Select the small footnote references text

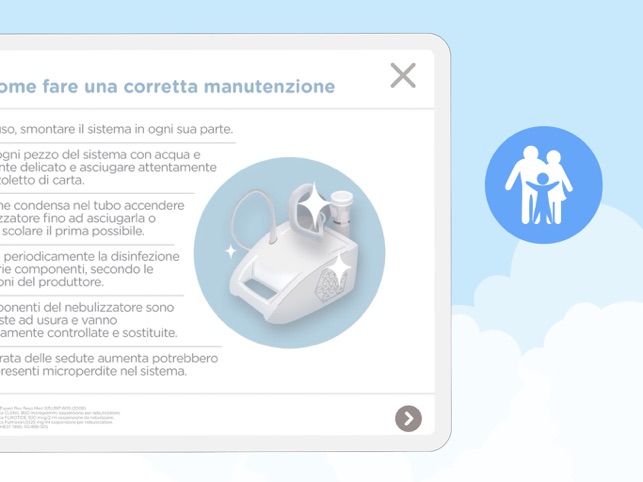pyautogui.click(x=60, y=418)
